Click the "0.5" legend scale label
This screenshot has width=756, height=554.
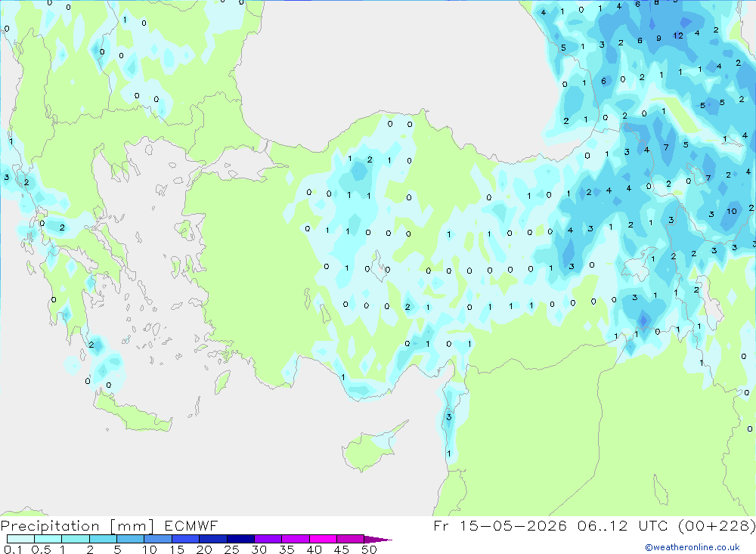coord(41,549)
